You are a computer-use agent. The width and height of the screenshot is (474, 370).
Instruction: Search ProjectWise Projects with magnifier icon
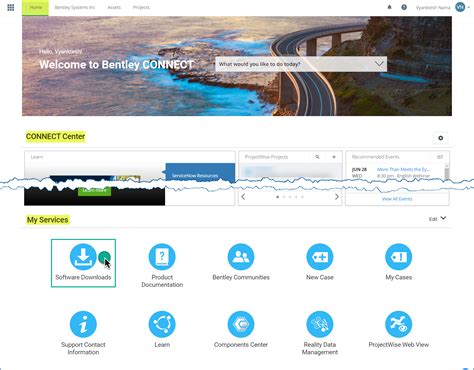click(x=317, y=157)
